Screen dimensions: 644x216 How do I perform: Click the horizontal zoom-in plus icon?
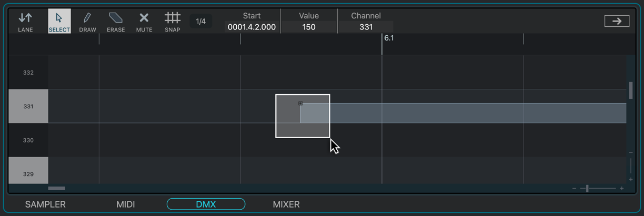(x=622, y=188)
